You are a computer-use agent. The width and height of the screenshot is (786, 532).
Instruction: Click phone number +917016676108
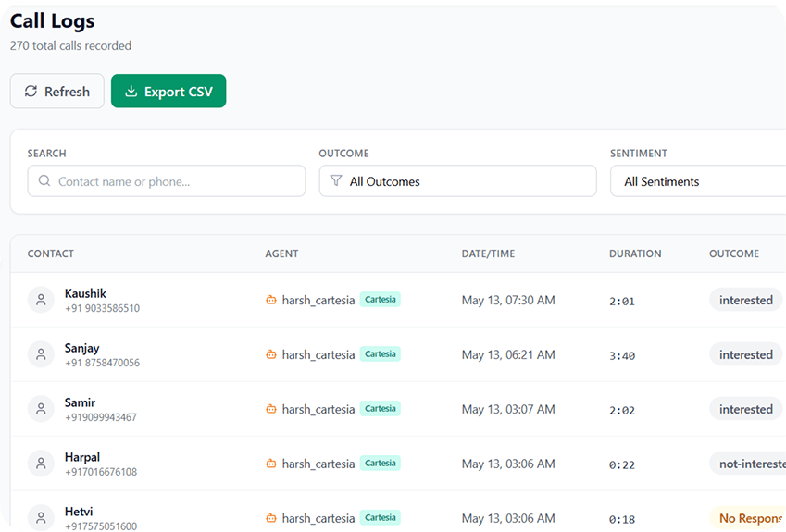(x=101, y=472)
